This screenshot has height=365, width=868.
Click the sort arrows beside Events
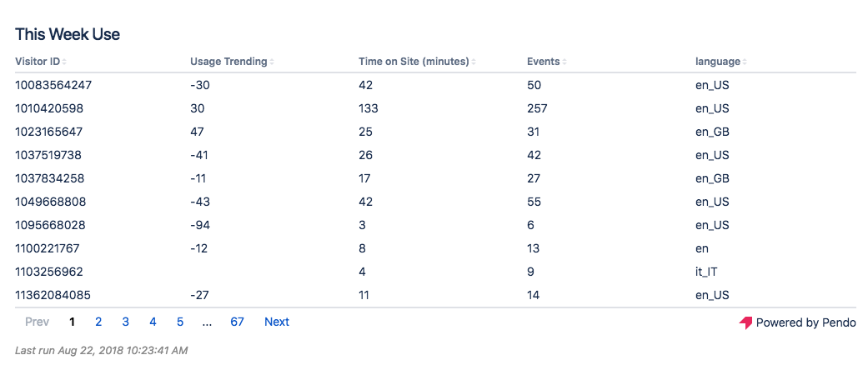564,62
